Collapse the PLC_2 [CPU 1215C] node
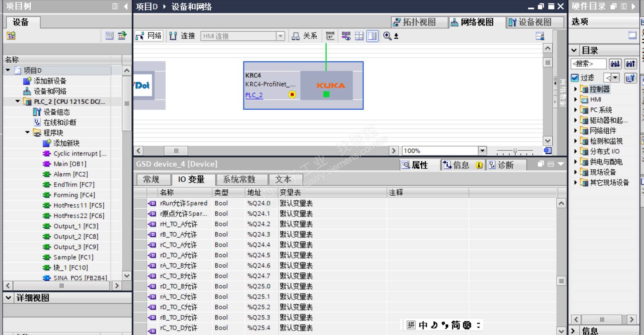 17,101
